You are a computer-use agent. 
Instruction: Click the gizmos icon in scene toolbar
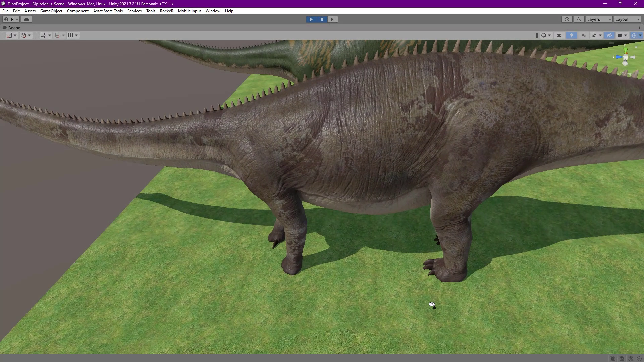[634, 35]
